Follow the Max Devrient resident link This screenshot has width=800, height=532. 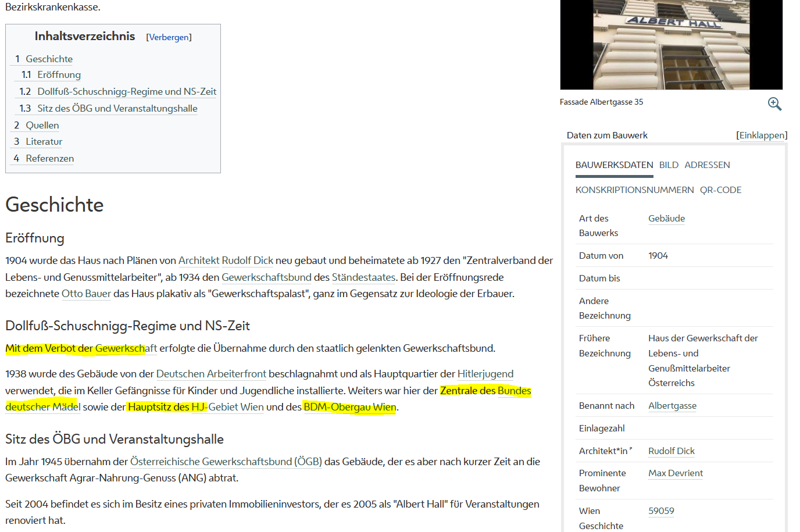coord(675,473)
